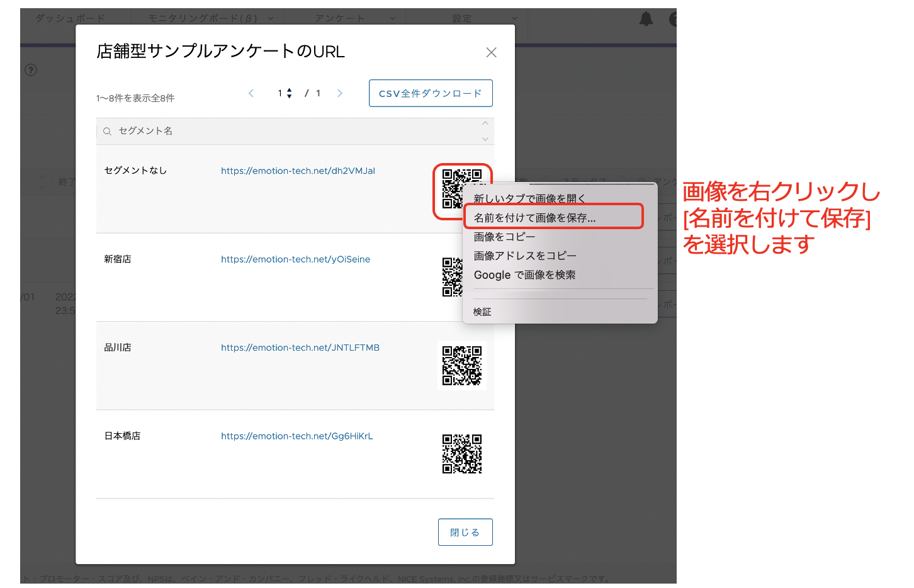This screenshot has width=914, height=588.
Task: Open 設定 dropdown in nav
Action: tap(485, 18)
